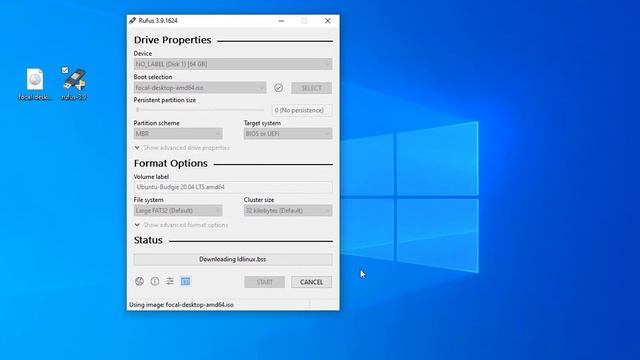The width and height of the screenshot is (640, 360).
Task: Click the START button
Action: click(264, 282)
